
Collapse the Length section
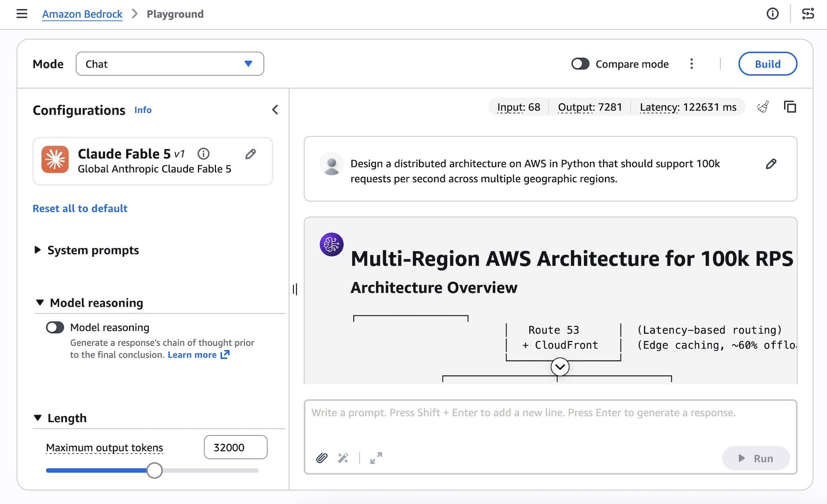tap(60, 418)
